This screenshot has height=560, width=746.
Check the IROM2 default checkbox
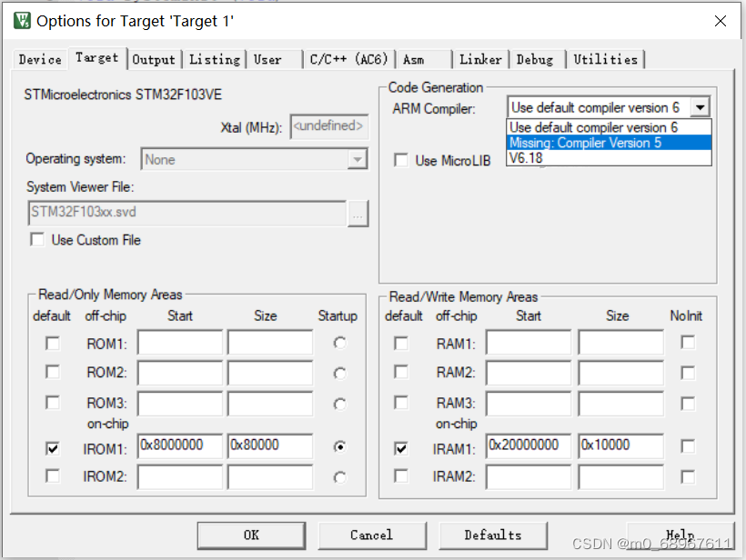[53, 475]
